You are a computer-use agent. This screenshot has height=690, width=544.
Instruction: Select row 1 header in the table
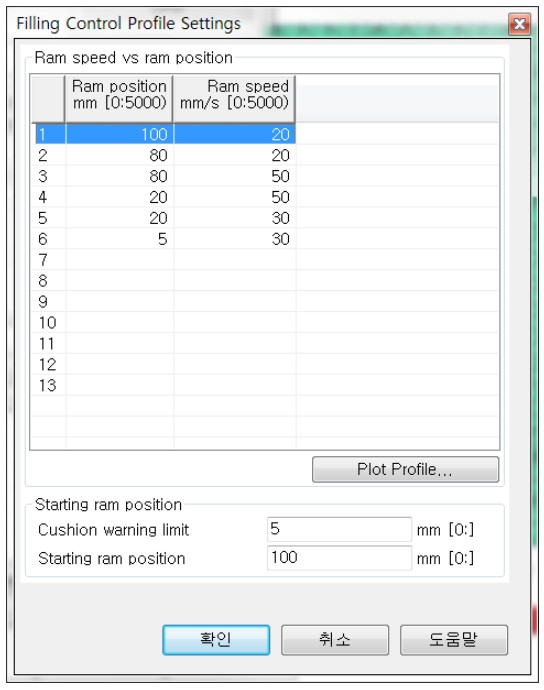(x=48, y=134)
